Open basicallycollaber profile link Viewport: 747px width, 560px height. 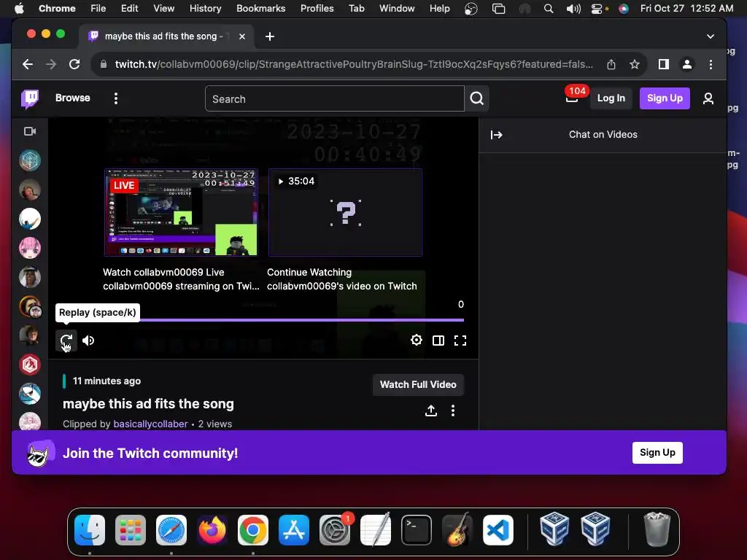click(150, 424)
